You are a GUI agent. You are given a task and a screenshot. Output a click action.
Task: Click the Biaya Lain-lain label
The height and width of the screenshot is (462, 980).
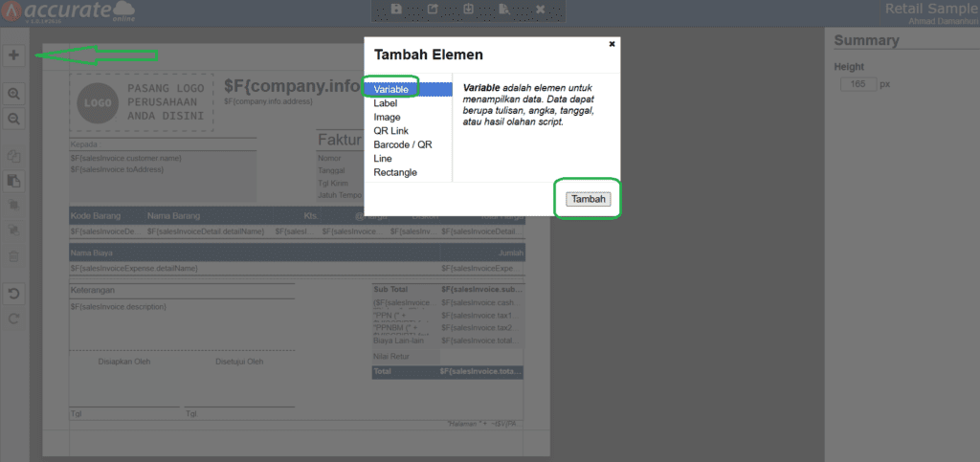[396, 341]
